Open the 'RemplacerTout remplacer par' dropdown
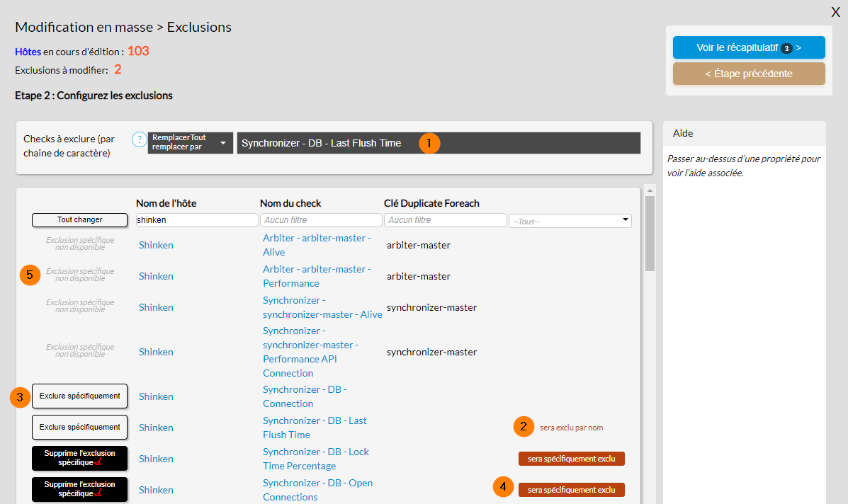Screen dimensions: 848x504 190,143
